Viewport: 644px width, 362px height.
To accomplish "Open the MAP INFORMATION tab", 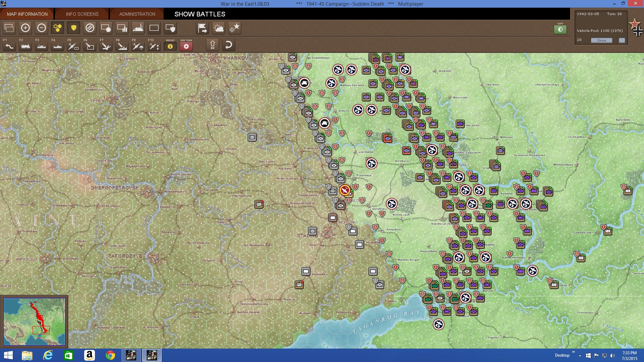I will (27, 14).
